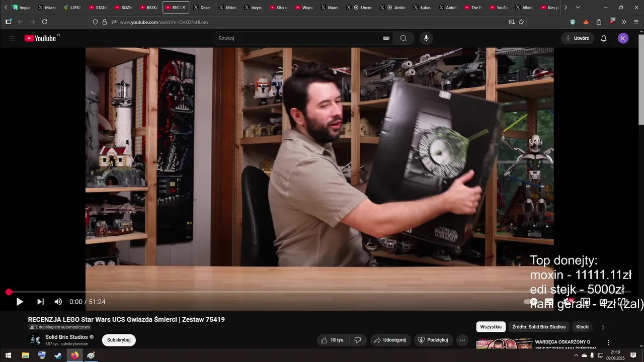This screenshot has width=644, height=362.
Task: Dislike the video
Action: 358,340
